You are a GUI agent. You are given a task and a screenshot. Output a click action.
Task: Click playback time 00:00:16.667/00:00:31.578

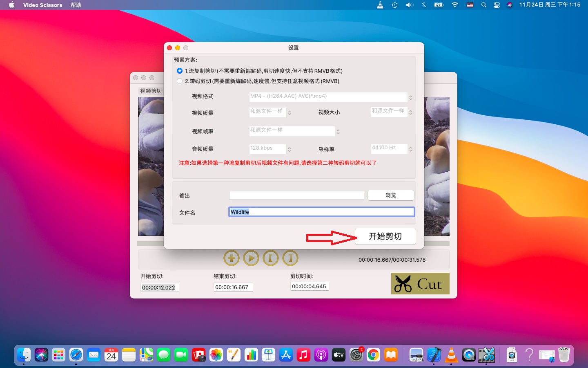pos(392,260)
